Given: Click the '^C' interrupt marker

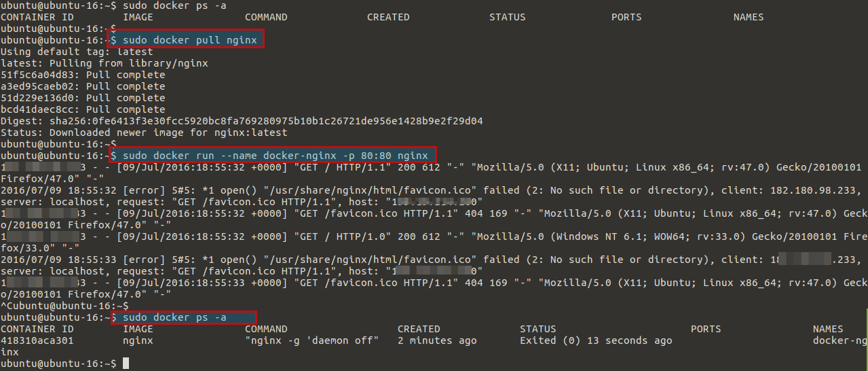Looking at the screenshot, I should click(x=6, y=306).
